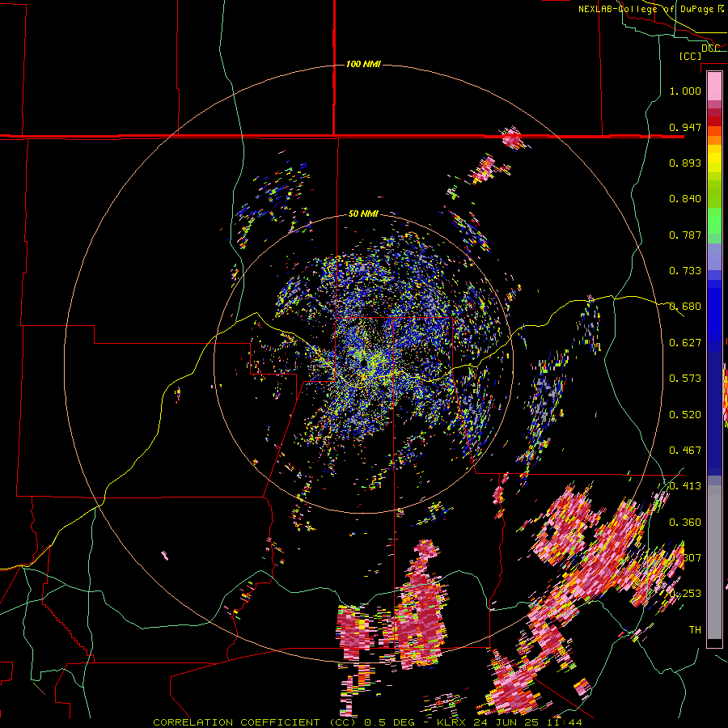Click the 100 NMI range ring label

click(x=363, y=64)
